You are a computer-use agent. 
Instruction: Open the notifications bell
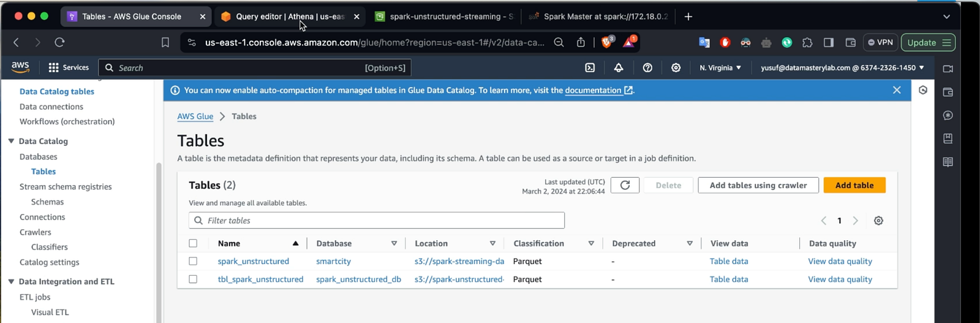click(x=619, y=67)
